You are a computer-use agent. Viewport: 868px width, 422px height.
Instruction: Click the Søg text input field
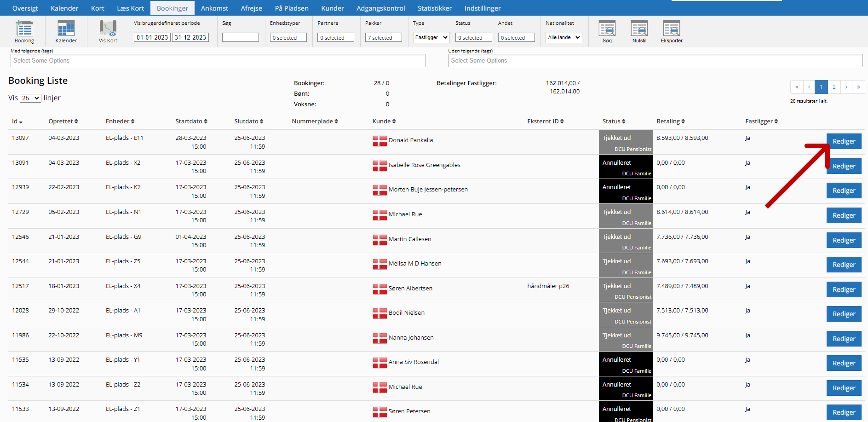point(240,38)
